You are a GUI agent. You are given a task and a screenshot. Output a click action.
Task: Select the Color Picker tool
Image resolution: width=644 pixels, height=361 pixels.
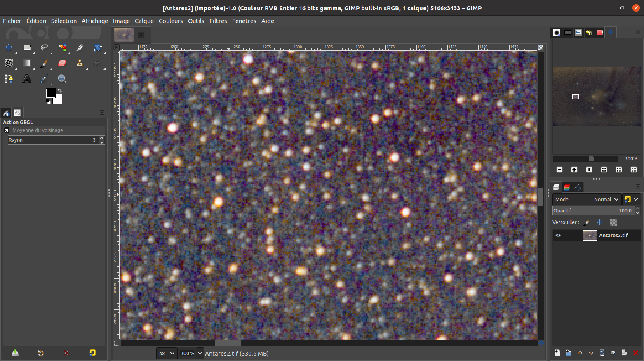pos(45,79)
